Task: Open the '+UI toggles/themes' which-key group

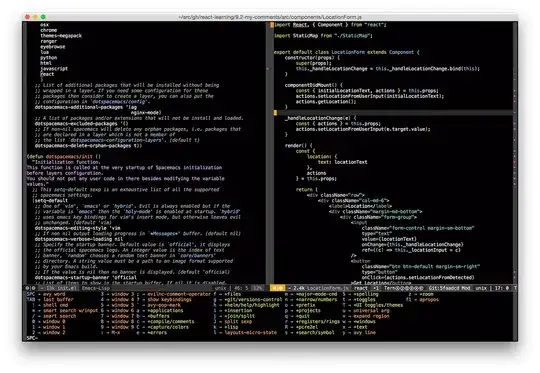Action: click(377, 305)
